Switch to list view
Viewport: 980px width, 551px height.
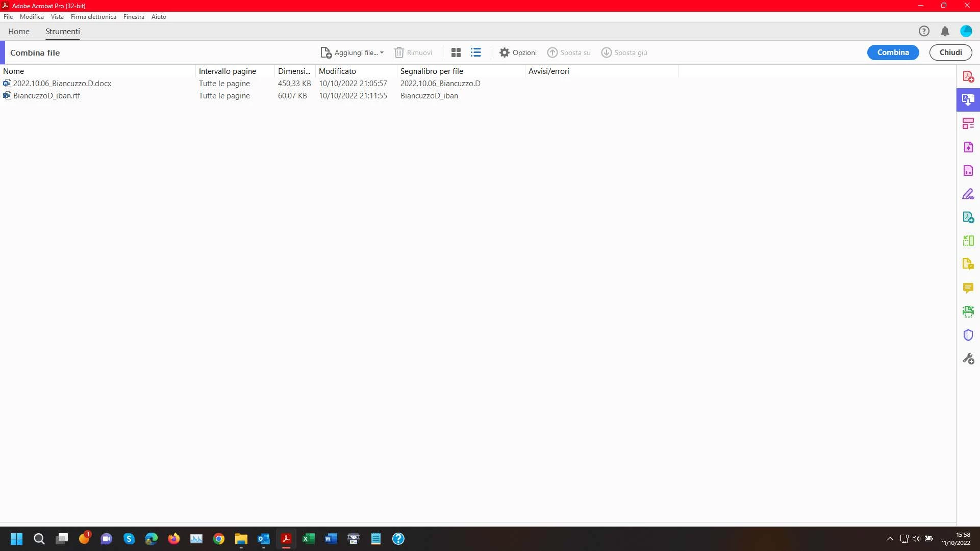475,53
